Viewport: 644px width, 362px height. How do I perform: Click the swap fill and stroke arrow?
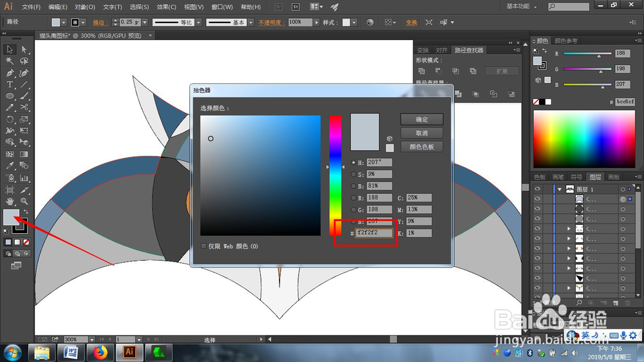coord(26,212)
